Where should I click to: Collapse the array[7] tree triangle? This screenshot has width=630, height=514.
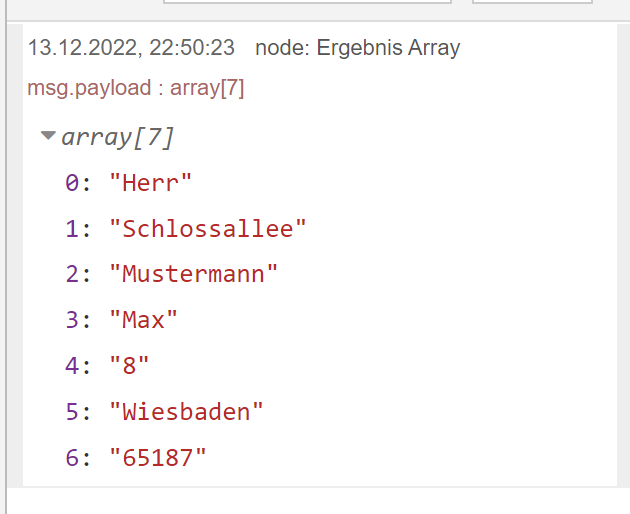(x=47, y=136)
